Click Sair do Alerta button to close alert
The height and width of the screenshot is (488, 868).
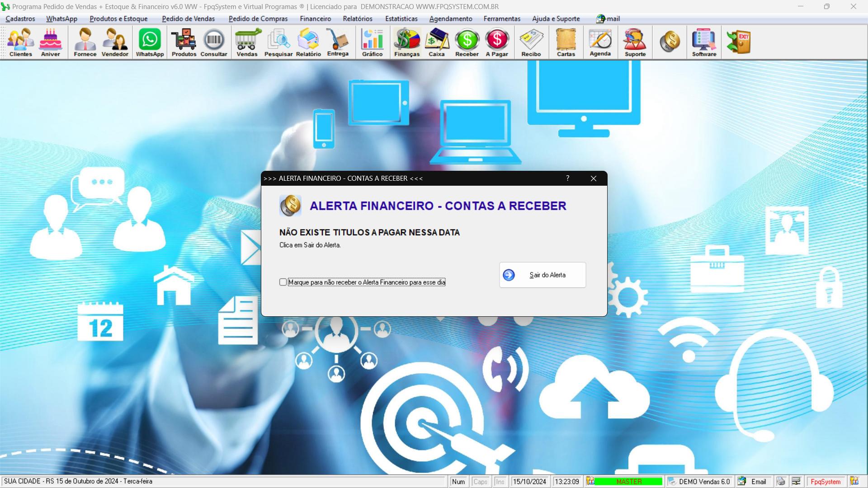542,274
